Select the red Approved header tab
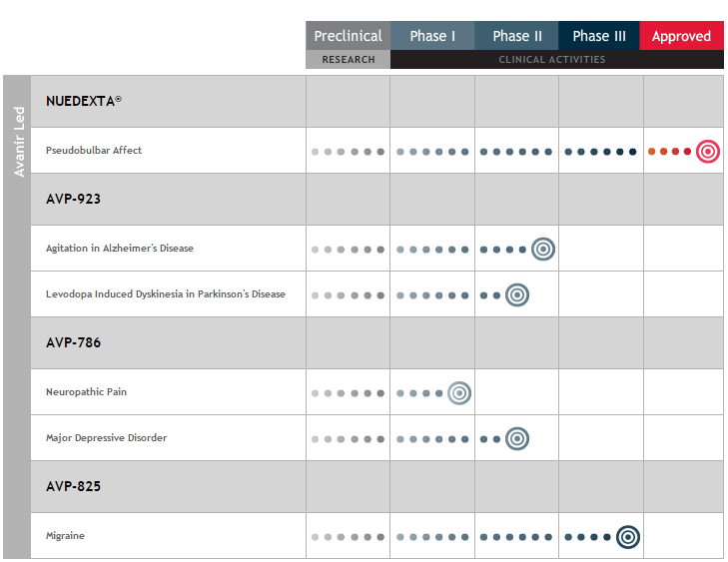Image resolution: width=728 pixels, height=562 pixels. point(682,36)
